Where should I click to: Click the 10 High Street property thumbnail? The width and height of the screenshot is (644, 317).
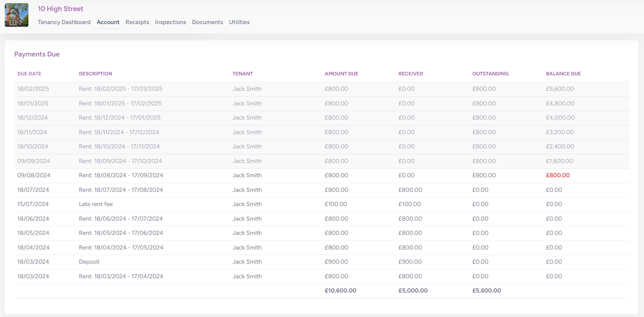point(17,15)
